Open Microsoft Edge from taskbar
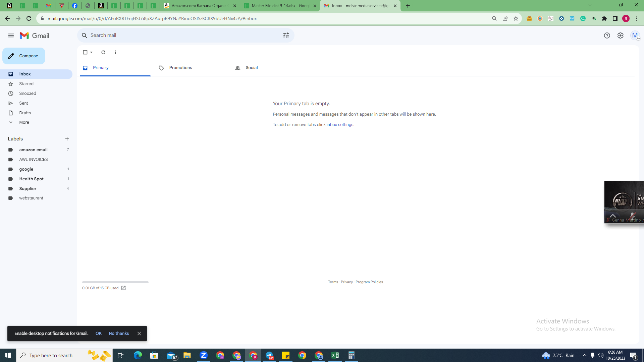Screen dimensions: 644x362 tap(138, 355)
